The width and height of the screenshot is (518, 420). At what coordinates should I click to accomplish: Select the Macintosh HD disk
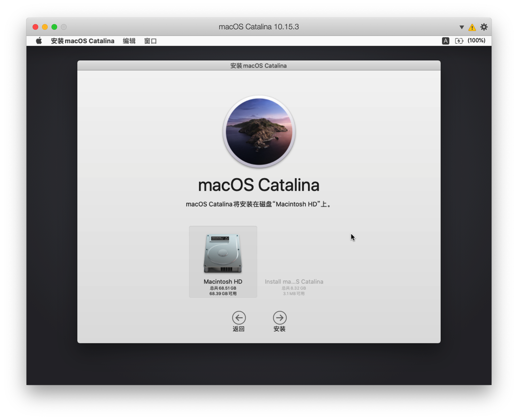[x=223, y=261]
